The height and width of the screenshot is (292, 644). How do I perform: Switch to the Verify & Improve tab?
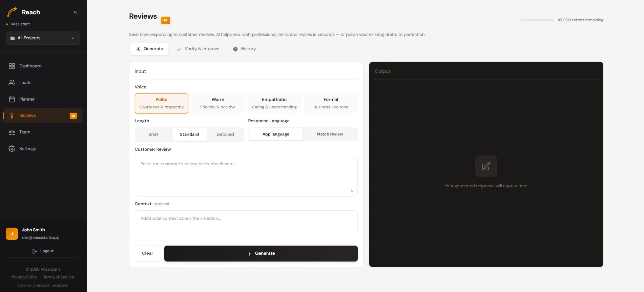pyautogui.click(x=198, y=49)
